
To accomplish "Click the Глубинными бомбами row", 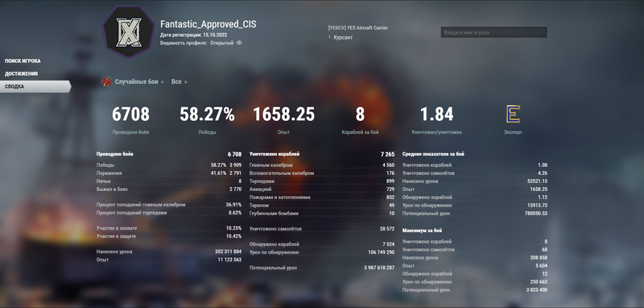I will (322, 214).
